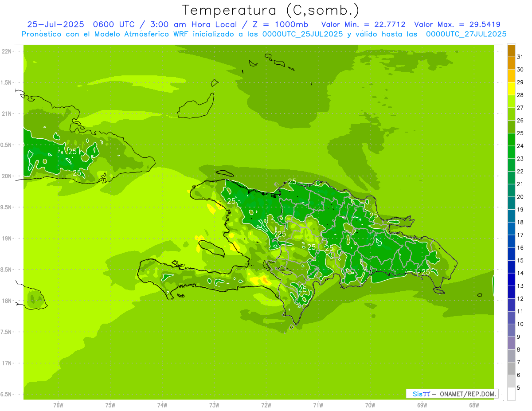This screenshot has width=532, height=411.
Task: Click the "74W" longitude axis label
Action: 162,405
